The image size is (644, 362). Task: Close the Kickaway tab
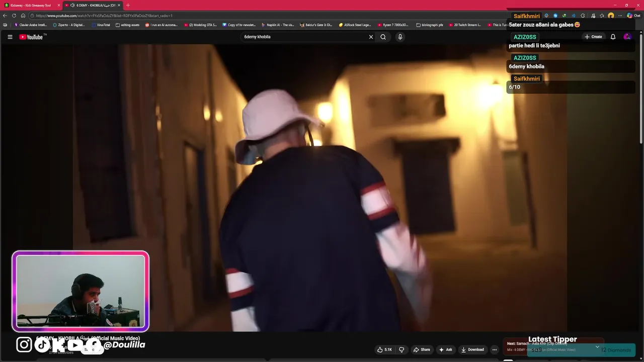pos(59,5)
